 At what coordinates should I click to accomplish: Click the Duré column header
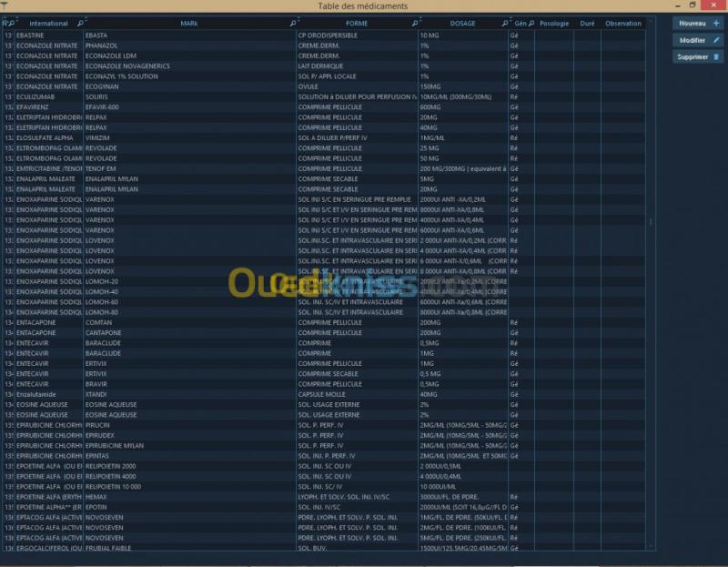click(587, 24)
